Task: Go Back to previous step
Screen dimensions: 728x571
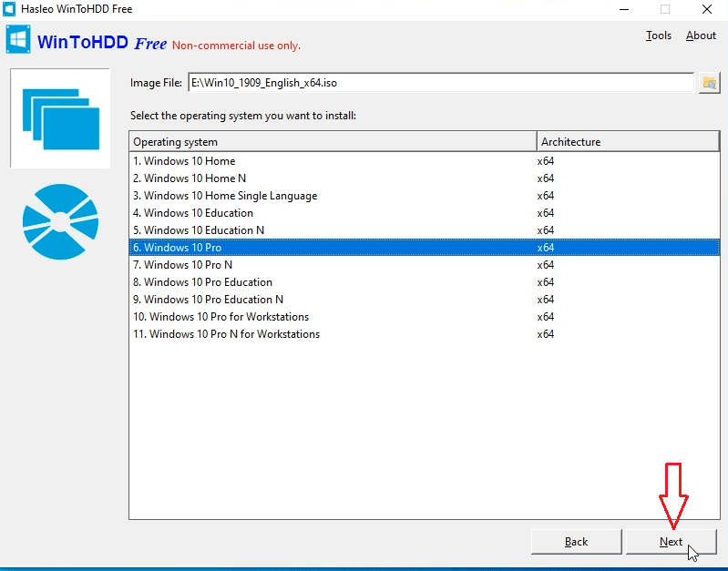Action: coord(576,542)
